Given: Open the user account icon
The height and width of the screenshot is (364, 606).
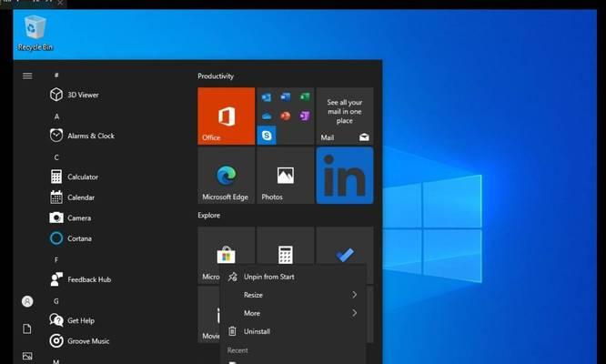Looking at the screenshot, I should click(x=27, y=301).
